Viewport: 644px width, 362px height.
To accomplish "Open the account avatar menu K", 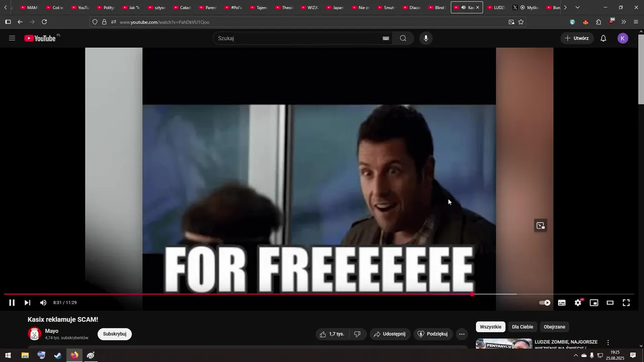I will pyautogui.click(x=623, y=38).
